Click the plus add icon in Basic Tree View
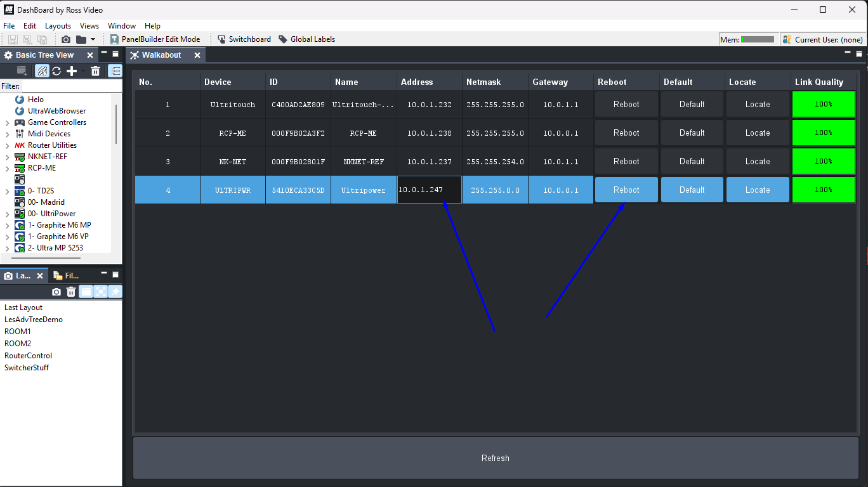This screenshot has height=487, width=868. pyautogui.click(x=72, y=71)
